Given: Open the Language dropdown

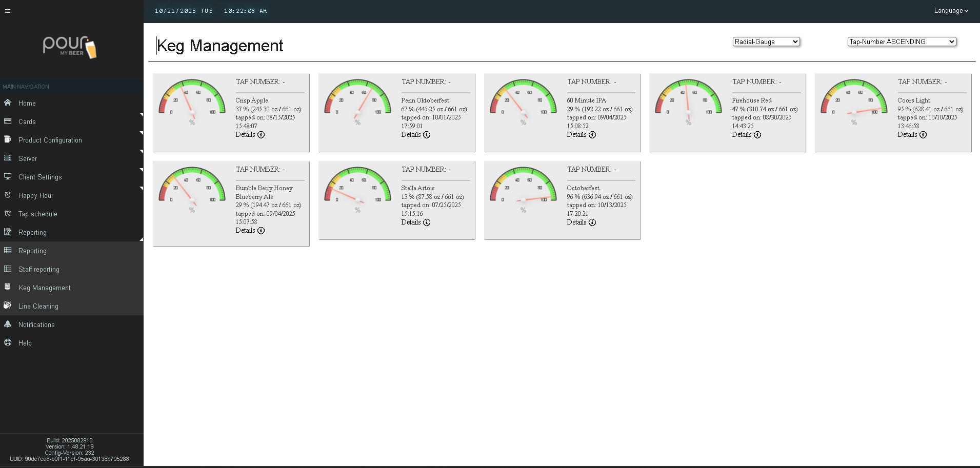Looking at the screenshot, I should point(951,11).
